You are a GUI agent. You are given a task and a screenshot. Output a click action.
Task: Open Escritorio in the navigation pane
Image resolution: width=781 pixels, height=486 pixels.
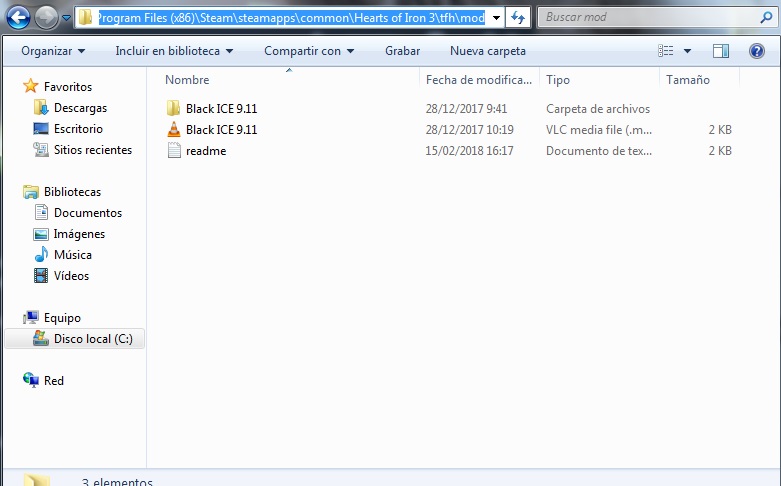pos(78,129)
